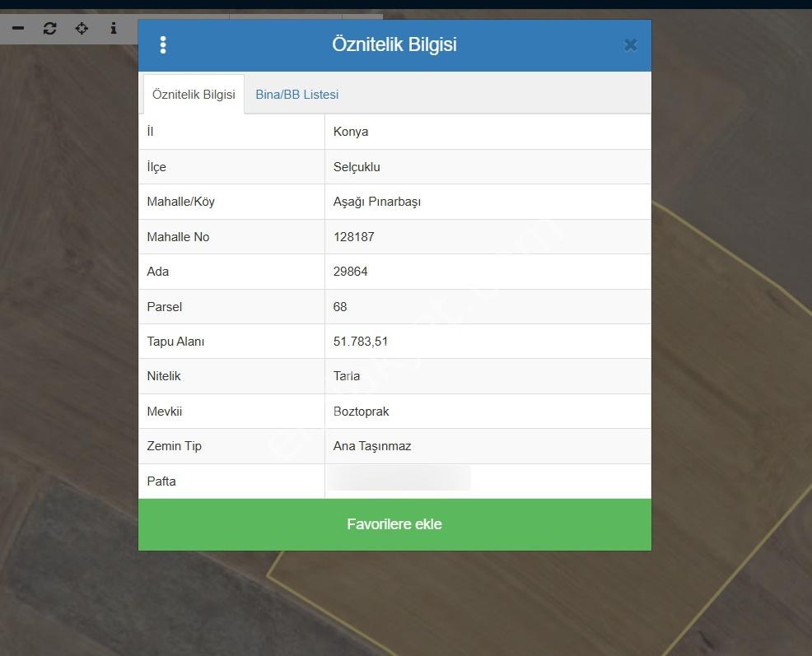The height and width of the screenshot is (656, 812).
Task: Click the Parsel row label
Action: tap(165, 306)
